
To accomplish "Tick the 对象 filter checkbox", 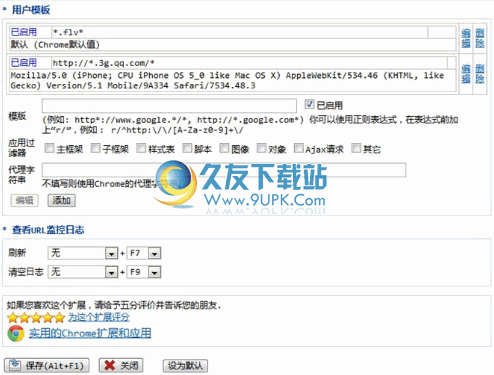I will point(262,148).
